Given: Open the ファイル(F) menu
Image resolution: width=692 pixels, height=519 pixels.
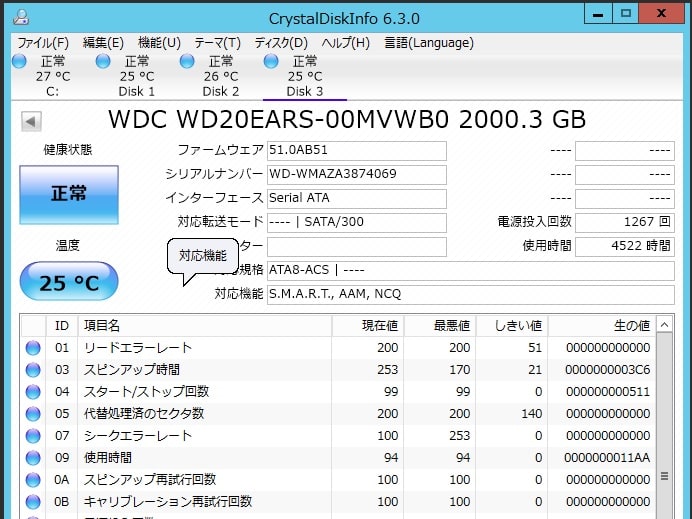Looking at the screenshot, I should 43,43.
